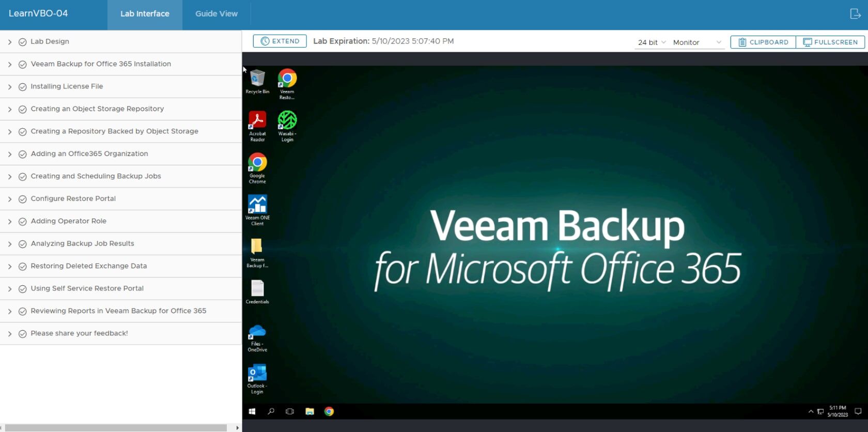Open the Monitor dropdown

pyautogui.click(x=697, y=42)
